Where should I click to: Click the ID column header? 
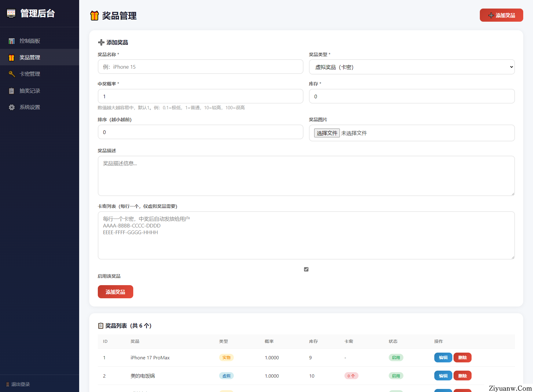tap(105, 341)
